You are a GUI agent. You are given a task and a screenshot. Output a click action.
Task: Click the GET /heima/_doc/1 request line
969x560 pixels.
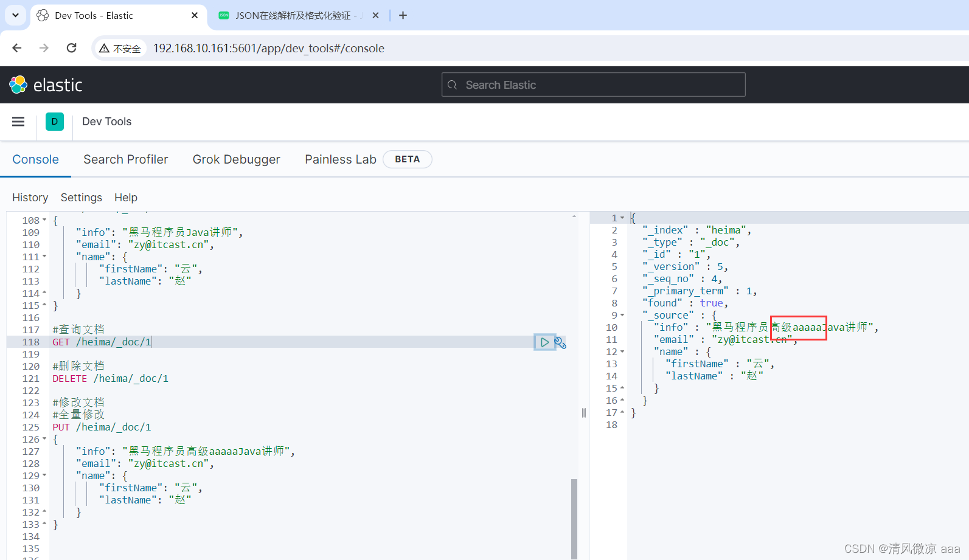coord(102,342)
